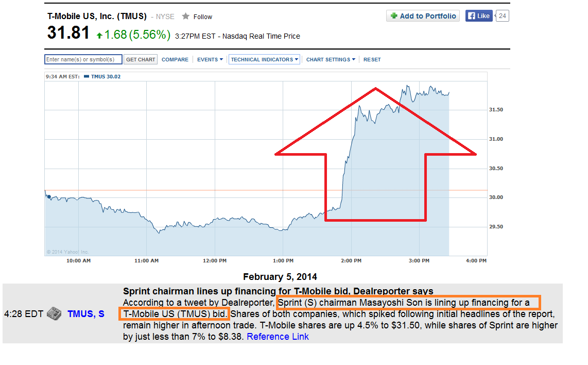588x365 pixels.
Task: Click the newspaper icon beside 4:28 EDT
Action: pos(54,313)
